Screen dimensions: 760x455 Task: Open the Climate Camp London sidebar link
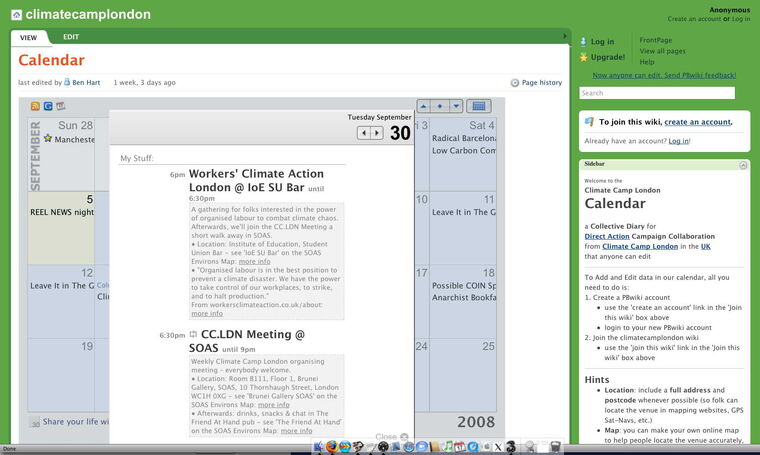tap(640, 247)
